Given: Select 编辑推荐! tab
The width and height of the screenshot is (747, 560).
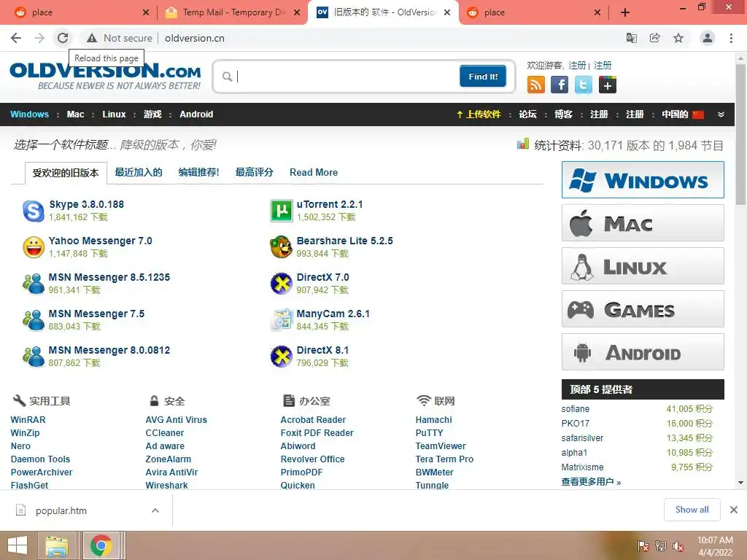Looking at the screenshot, I should [x=198, y=172].
